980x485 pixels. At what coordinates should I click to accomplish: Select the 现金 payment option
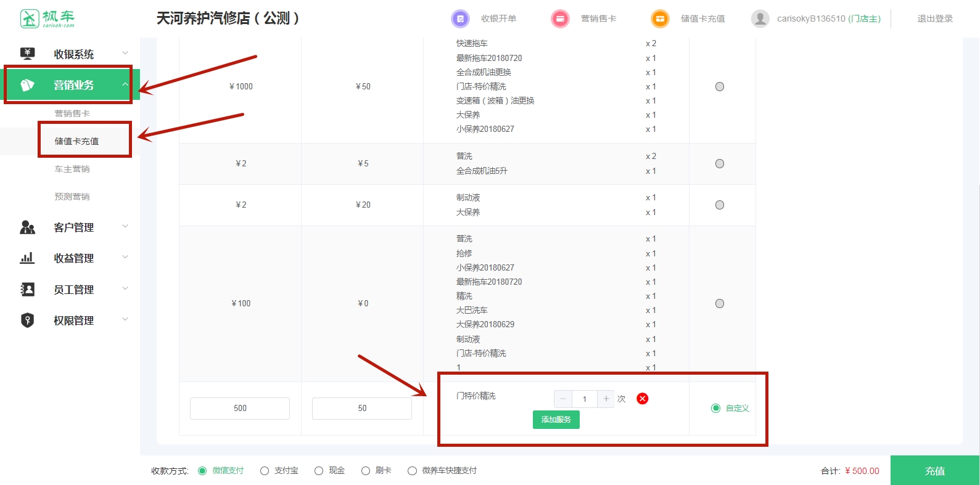click(x=319, y=471)
